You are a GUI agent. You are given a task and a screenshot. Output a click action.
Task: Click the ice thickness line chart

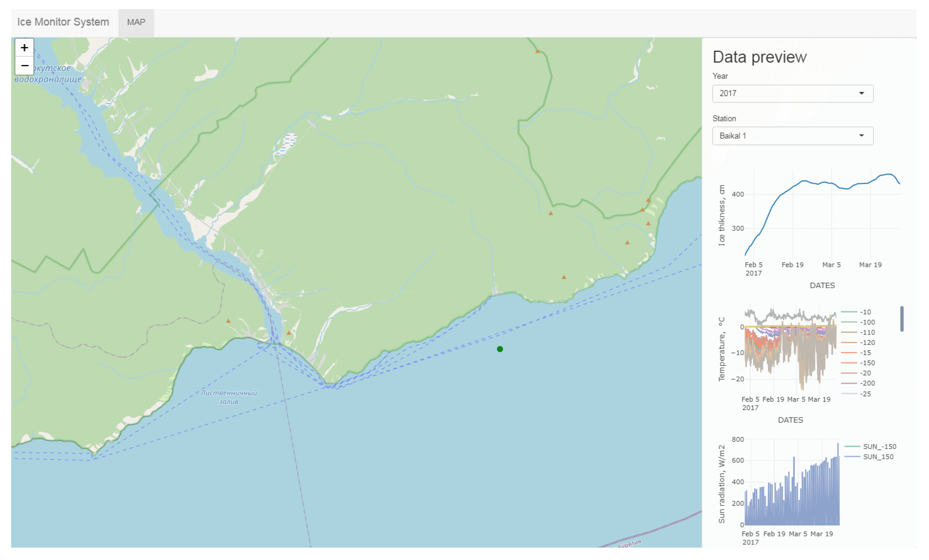(x=822, y=215)
